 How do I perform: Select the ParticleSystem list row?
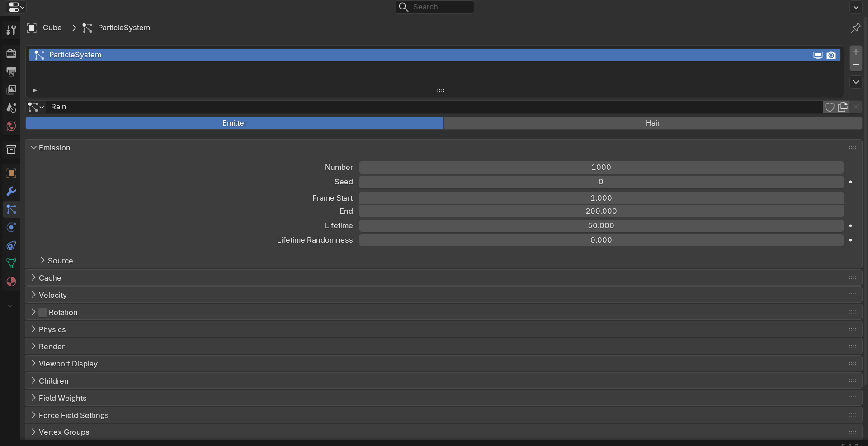(434, 55)
